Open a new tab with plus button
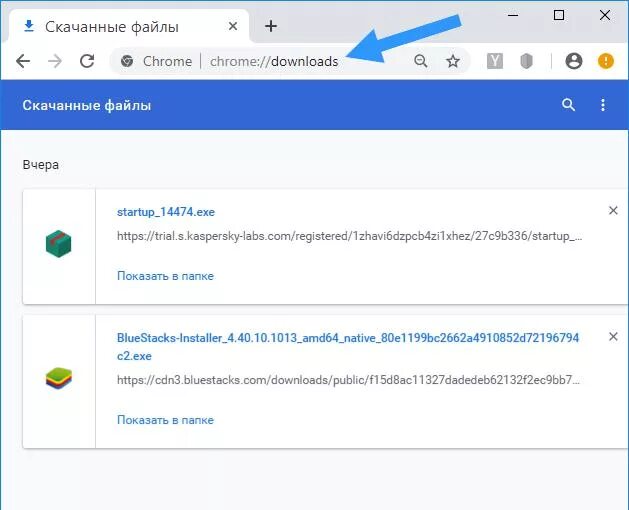The width and height of the screenshot is (629, 510). click(271, 26)
